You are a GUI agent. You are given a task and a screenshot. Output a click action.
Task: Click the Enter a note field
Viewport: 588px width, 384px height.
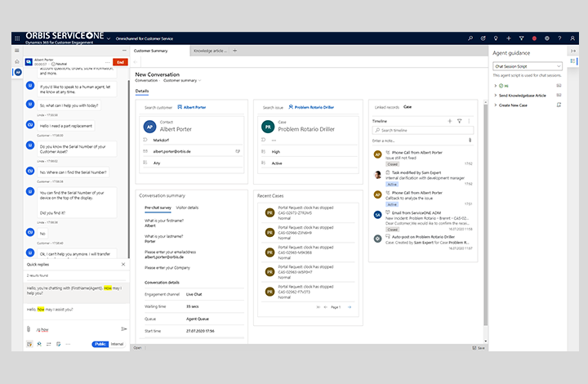coord(419,141)
